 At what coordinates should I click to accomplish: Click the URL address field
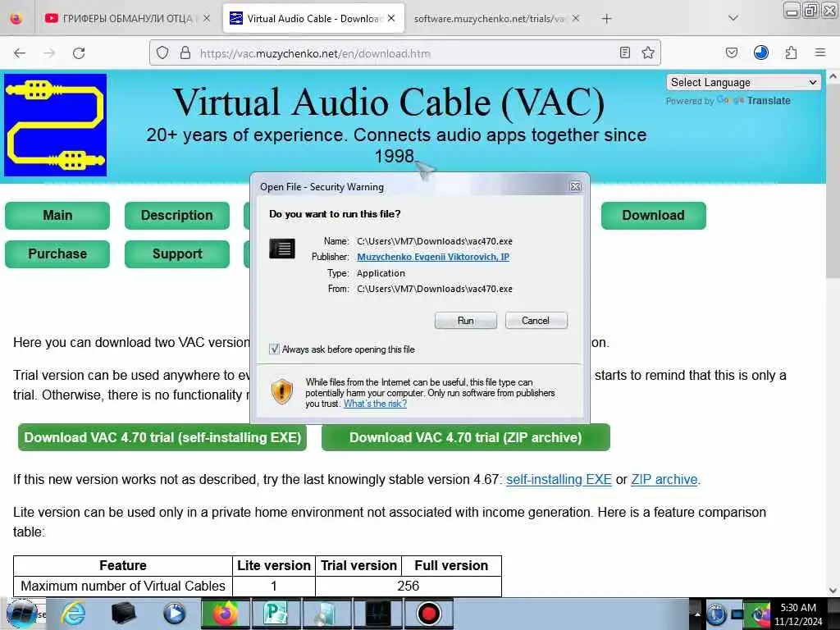point(407,53)
